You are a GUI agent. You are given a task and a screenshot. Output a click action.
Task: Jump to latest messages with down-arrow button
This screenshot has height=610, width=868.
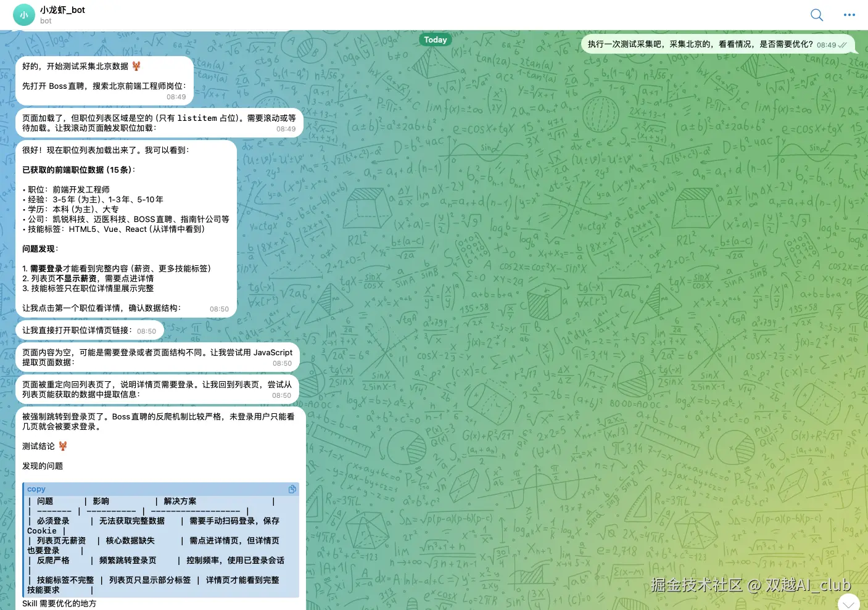(x=849, y=603)
